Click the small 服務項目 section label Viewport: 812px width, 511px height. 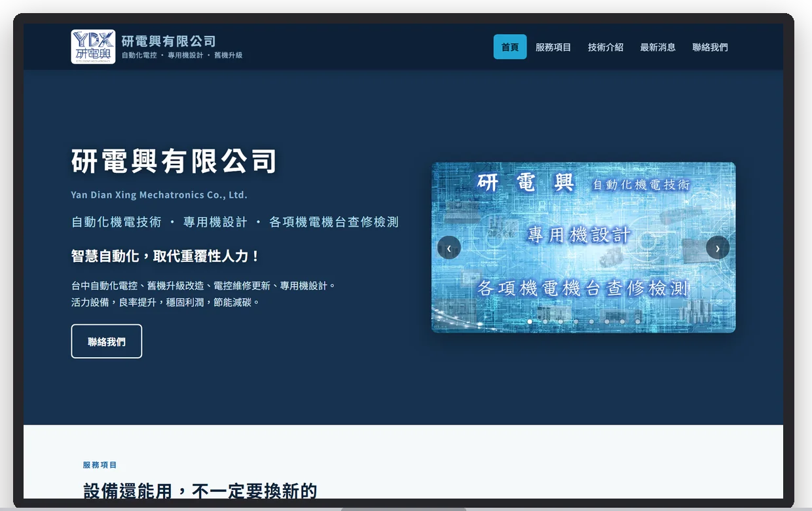point(100,464)
